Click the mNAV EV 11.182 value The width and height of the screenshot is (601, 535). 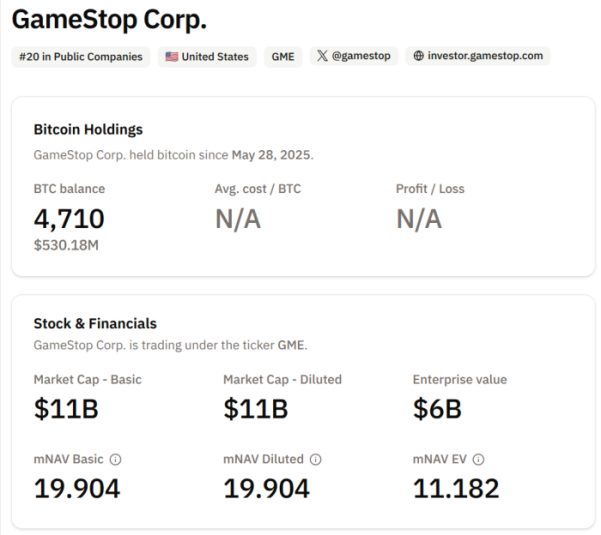tap(456, 489)
